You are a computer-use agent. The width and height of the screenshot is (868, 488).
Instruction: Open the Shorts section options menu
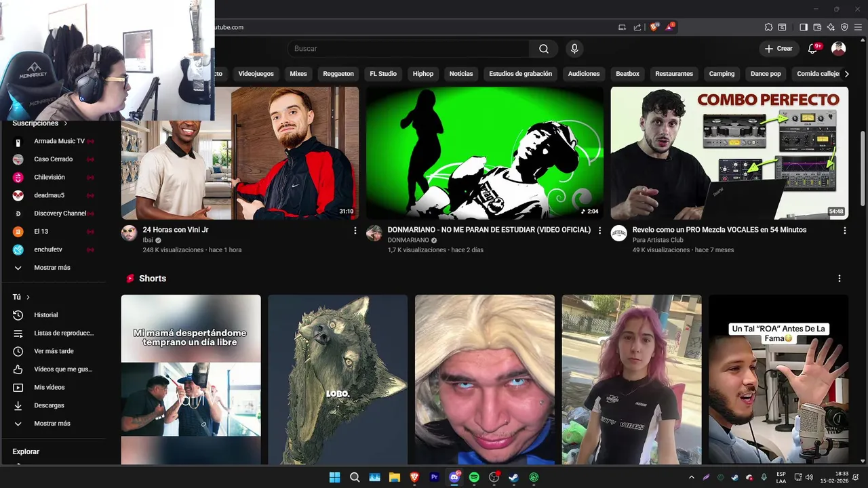(x=840, y=279)
